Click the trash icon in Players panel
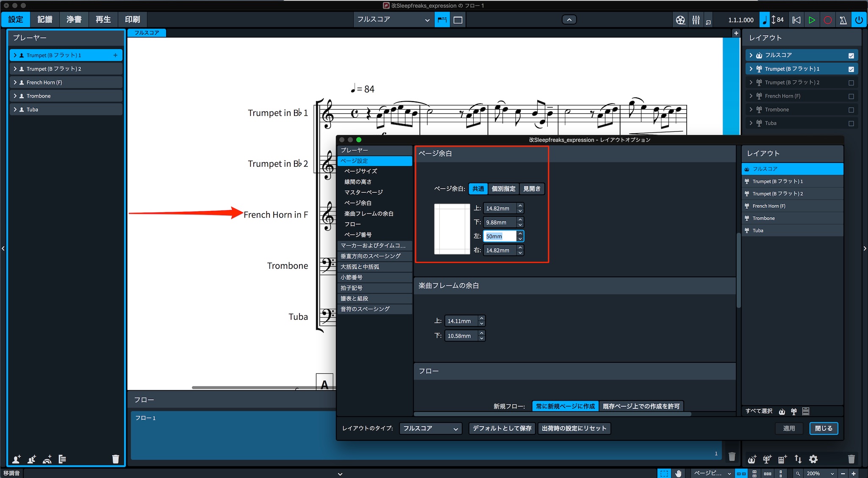 pyautogui.click(x=116, y=459)
